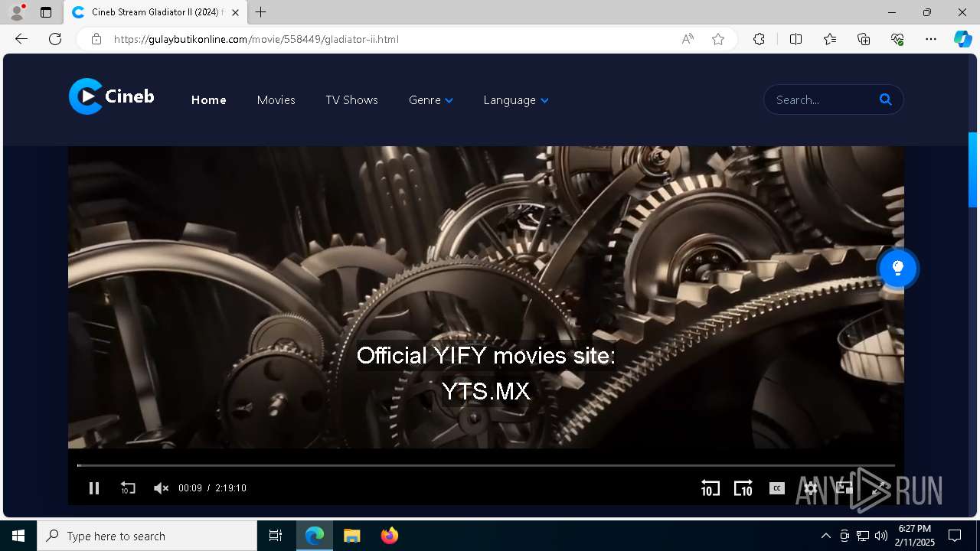Skip forward 10 seconds in video
Viewport: 980px width, 551px height.
pos(743,487)
